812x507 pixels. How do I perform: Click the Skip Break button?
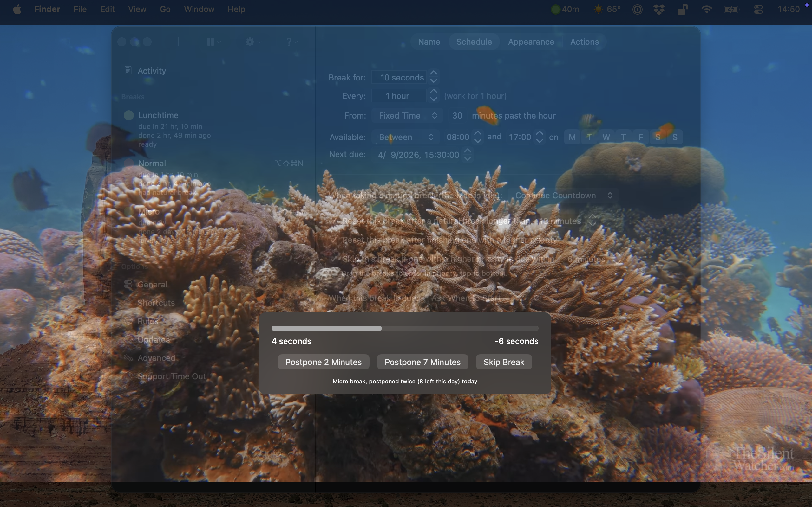pyautogui.click(x=504, y=362)
